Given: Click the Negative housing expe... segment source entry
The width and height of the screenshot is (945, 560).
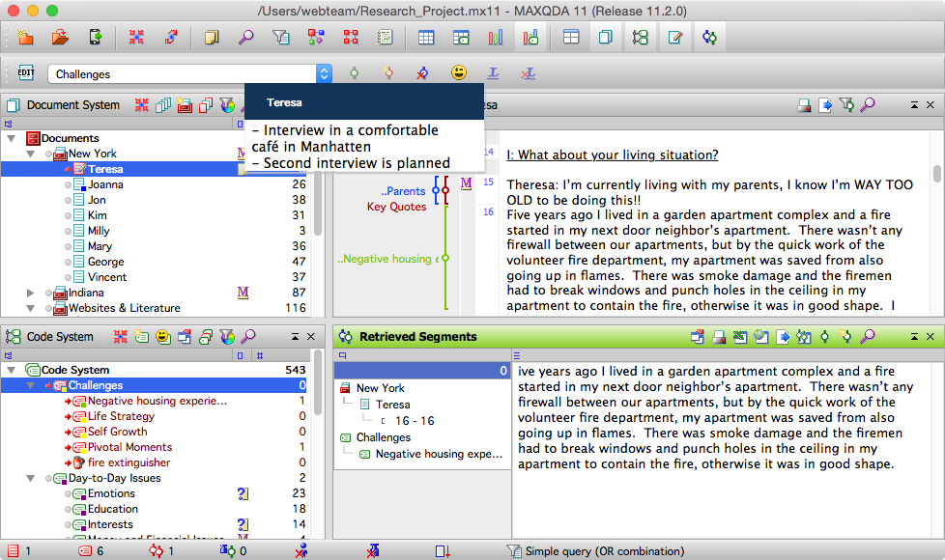Looking at the screenshot, I should (439, 454).
